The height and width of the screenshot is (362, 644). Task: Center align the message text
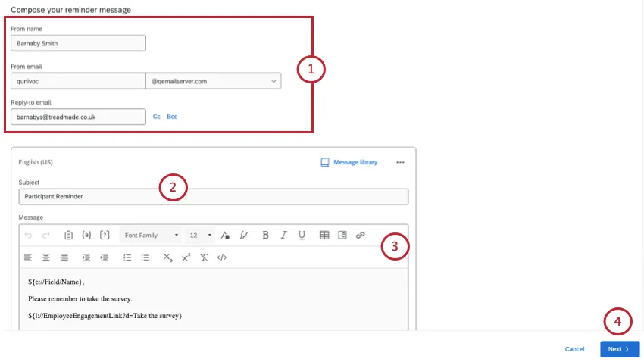point(46,257)
